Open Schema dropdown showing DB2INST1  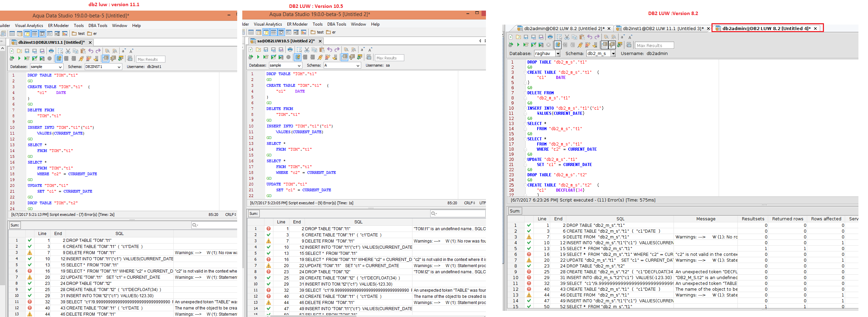coord(104,67)
